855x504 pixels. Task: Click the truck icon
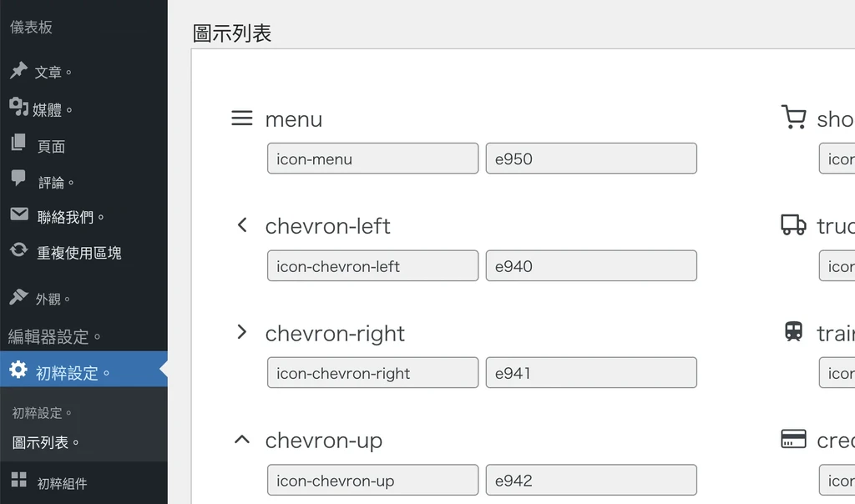[x=793, y=224]
